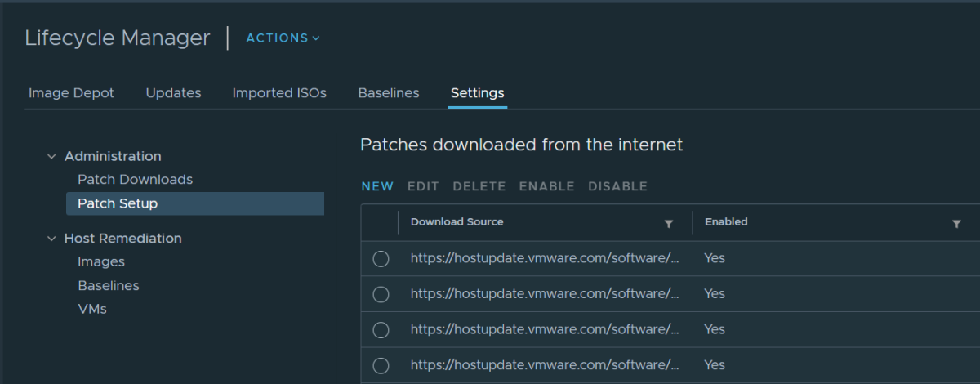Click the DISABLE button
This screenshot has height=384, width=980.
tap(618, 186)
